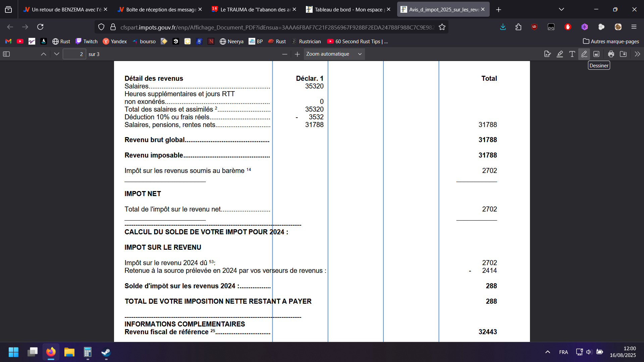Bookmark this page with the star

point(442,27)
